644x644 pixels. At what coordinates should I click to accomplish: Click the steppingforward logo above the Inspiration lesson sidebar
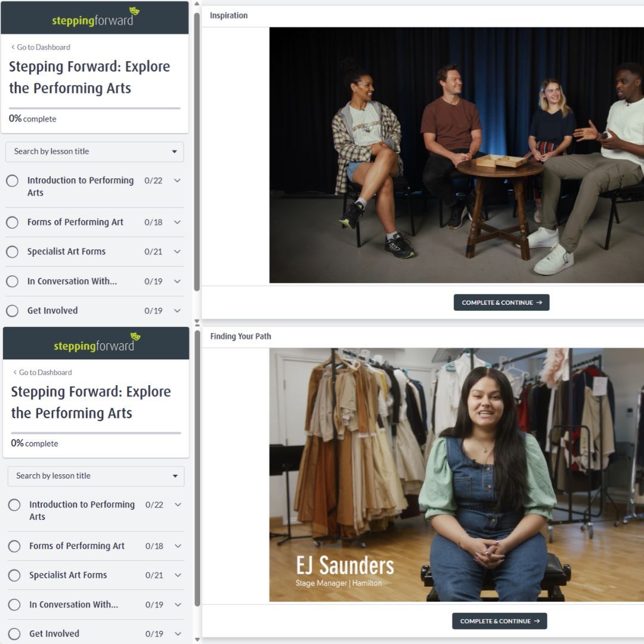[x=95, y=17]
